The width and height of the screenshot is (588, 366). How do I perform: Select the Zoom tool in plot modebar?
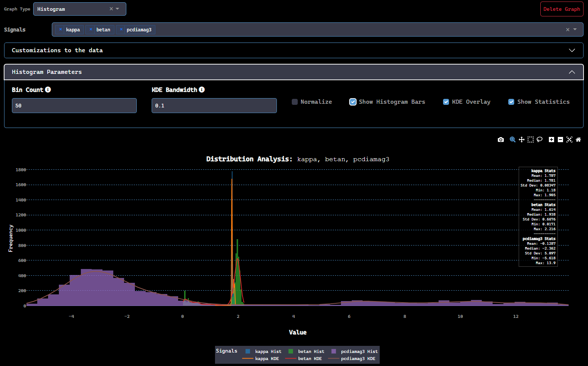(513, 140)
